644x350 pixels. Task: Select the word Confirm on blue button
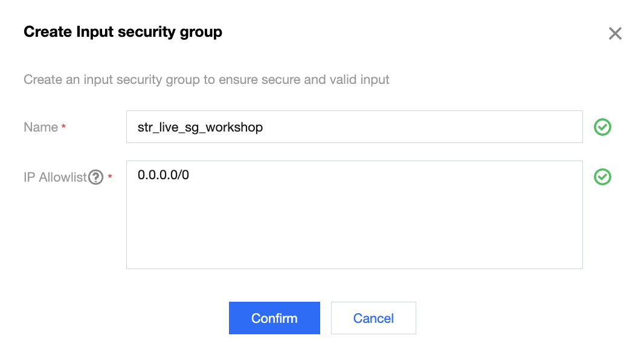274,318
